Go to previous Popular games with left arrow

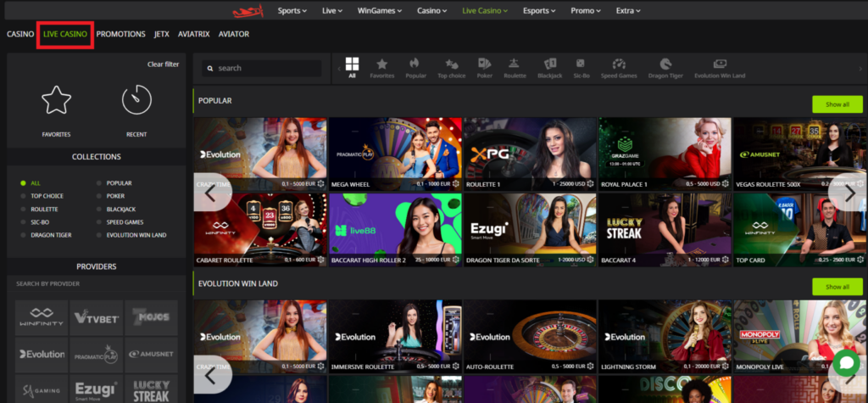click(x=211, y=193)
